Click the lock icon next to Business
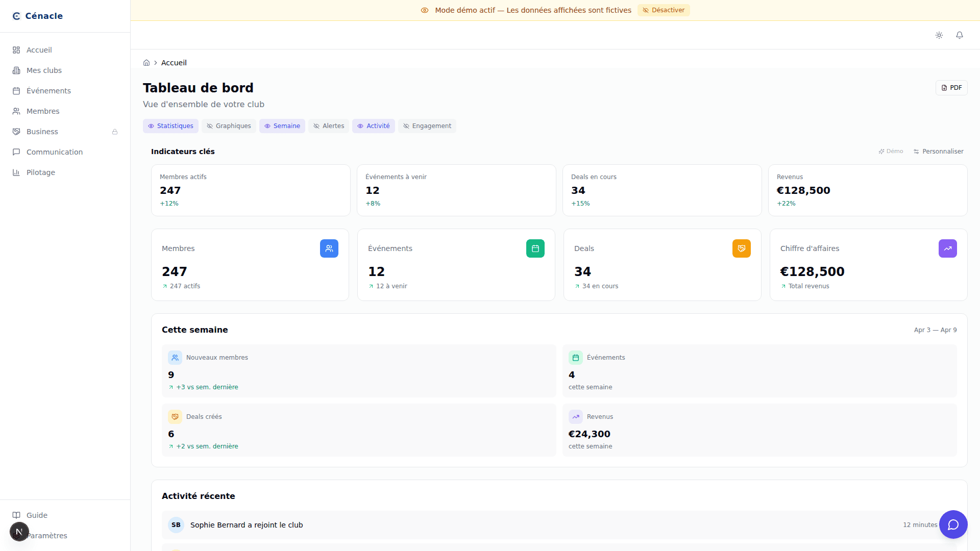 tap(115, 132)
